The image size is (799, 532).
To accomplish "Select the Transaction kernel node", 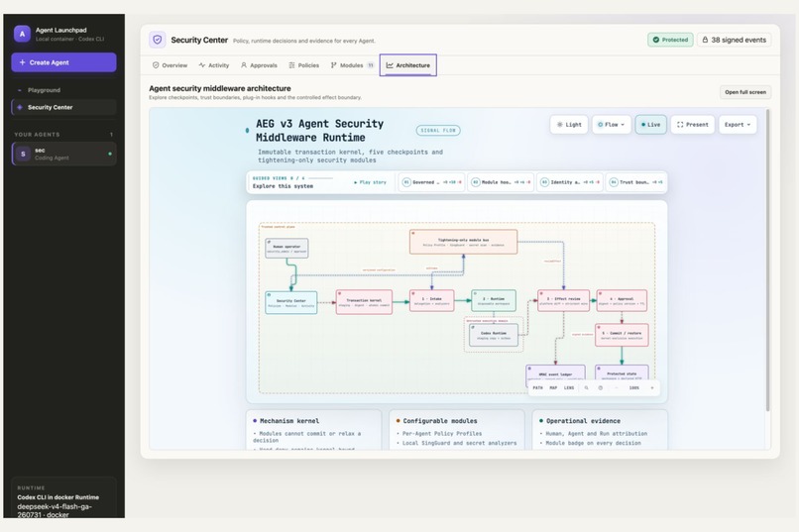I will pyautogui.click(x=365, y=302).
